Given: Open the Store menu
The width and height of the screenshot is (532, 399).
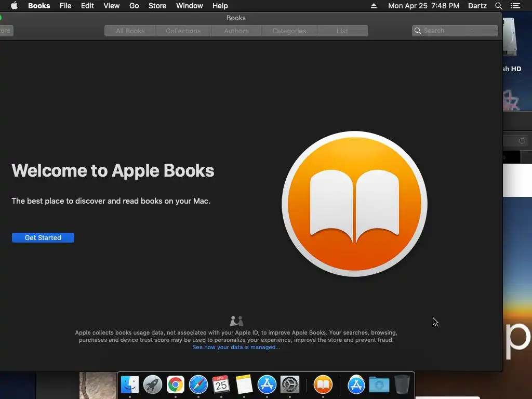Looking at the screenshot, I should pos(157,6).
